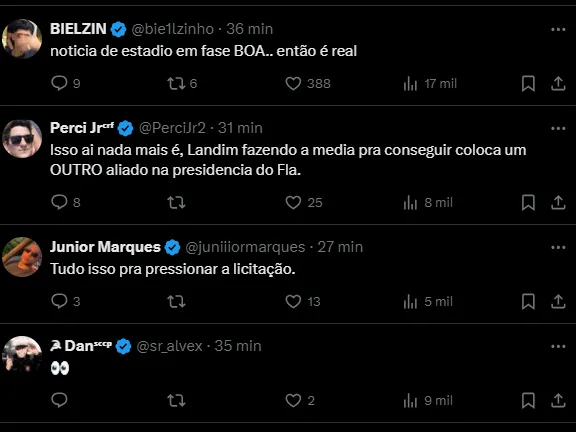Bookmark Perci Jr's tweet

coord(528,202)
